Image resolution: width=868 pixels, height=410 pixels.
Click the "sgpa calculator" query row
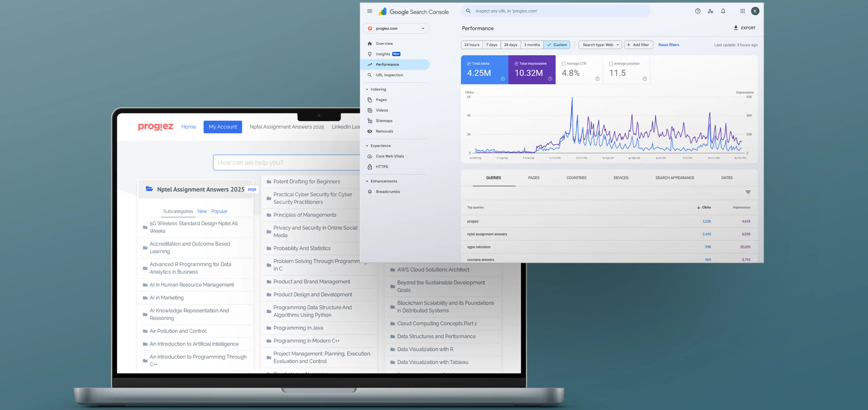click(x=609, y=247)
